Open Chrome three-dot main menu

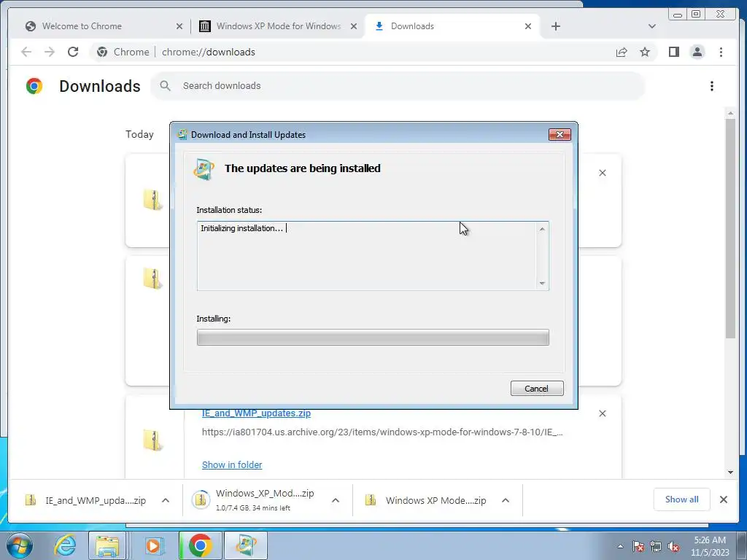pos(721,52)
